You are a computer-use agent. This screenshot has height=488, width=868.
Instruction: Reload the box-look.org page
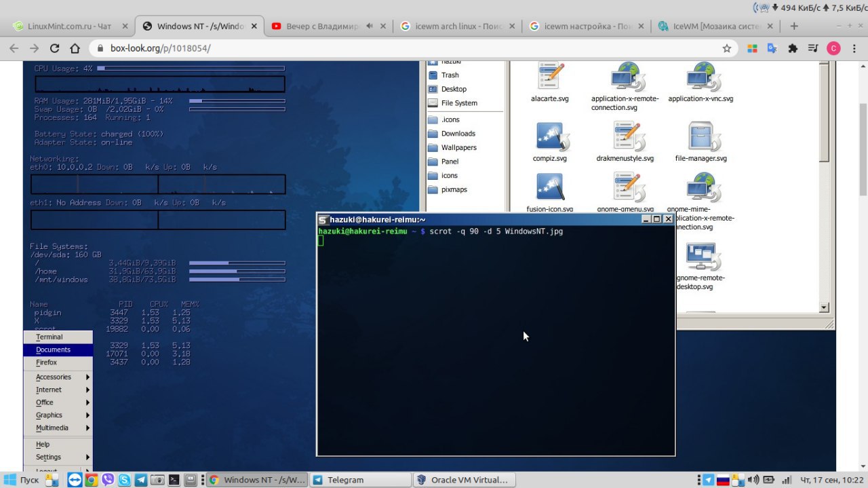click(x=55, y=49)
